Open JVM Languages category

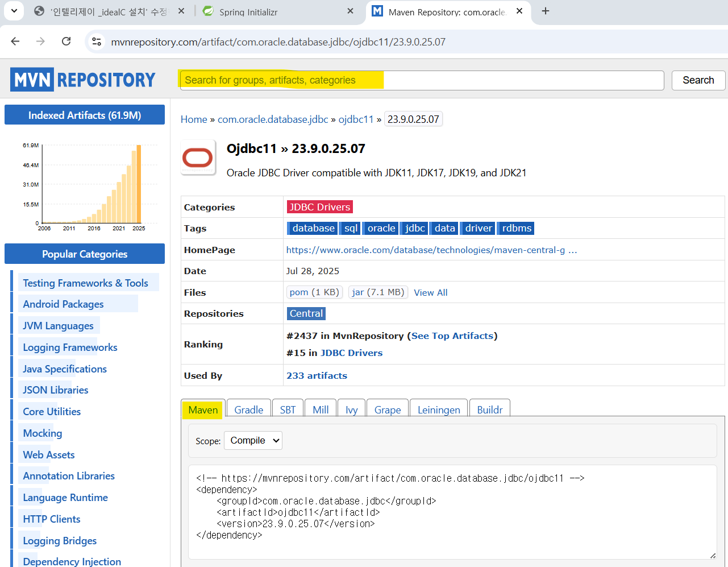(58, 326)
